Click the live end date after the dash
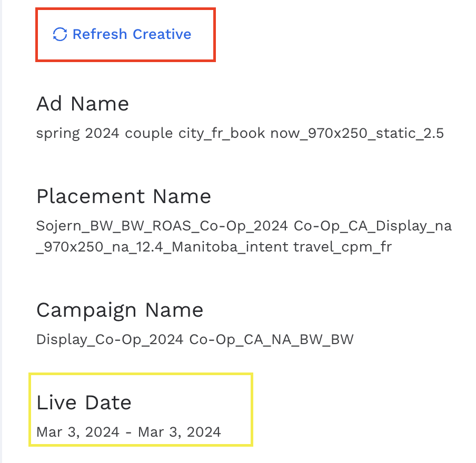Viewport: 476px width, 463px height. (180, 432)
